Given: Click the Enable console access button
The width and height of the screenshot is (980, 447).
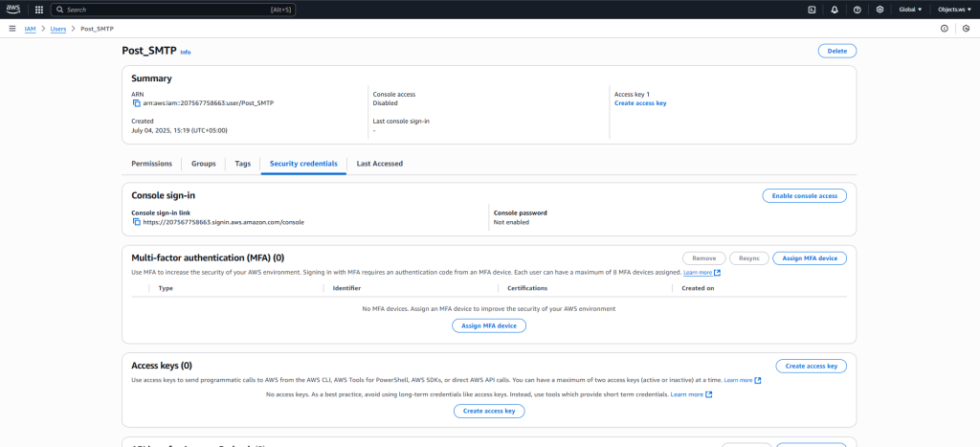Looking at the screenshot, I should point(804,195).
